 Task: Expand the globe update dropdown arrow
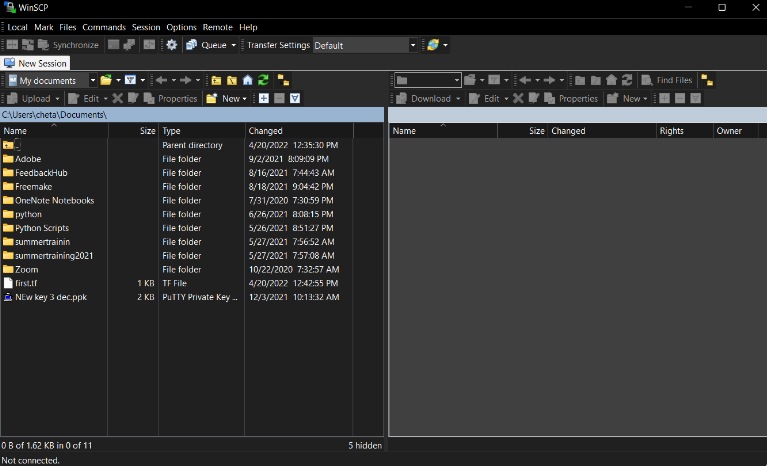445,45
